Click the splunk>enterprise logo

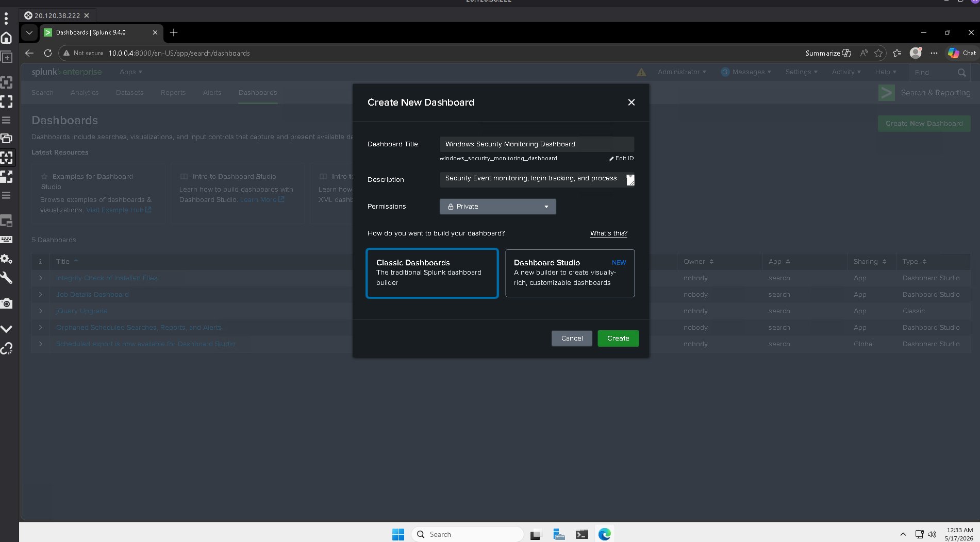pyautogui.click(x=67, y=72)
